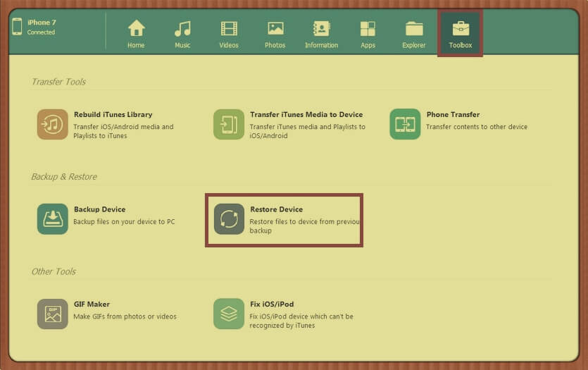The image size is (588, 370).
Task: Click 'Transfer iTunes media and Playlists to' description
Action: [308, 131]
